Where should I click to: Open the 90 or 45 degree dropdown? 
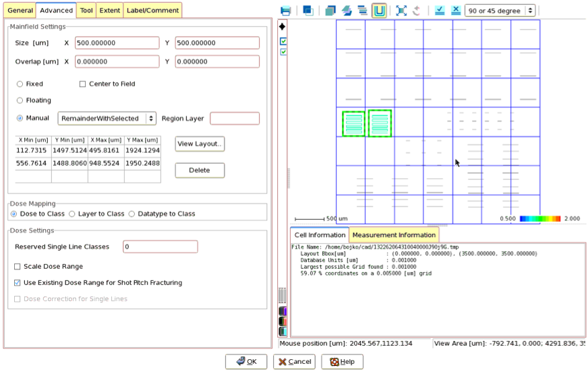click(x=500, y=11)
